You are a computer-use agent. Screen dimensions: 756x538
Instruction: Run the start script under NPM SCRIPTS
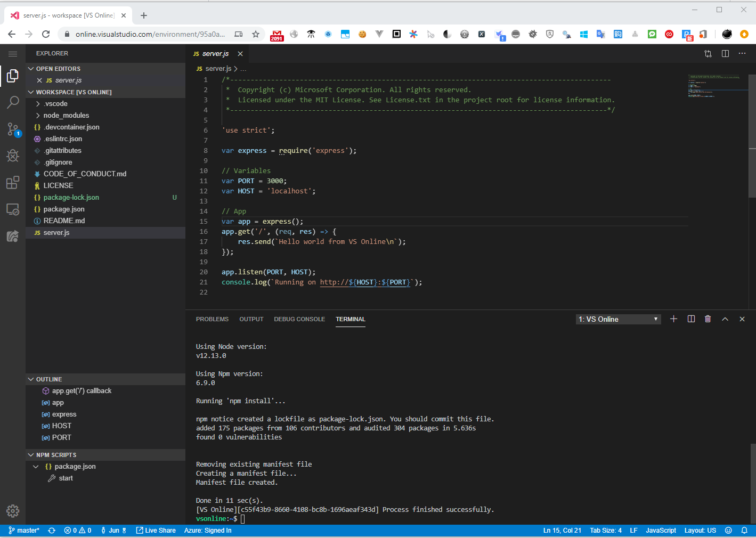tap(66, 478)
